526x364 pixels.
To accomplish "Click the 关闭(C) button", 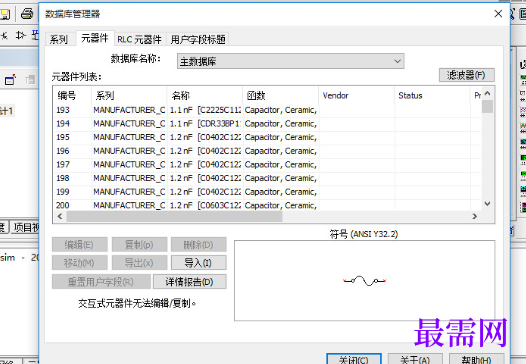I will 354,359.
